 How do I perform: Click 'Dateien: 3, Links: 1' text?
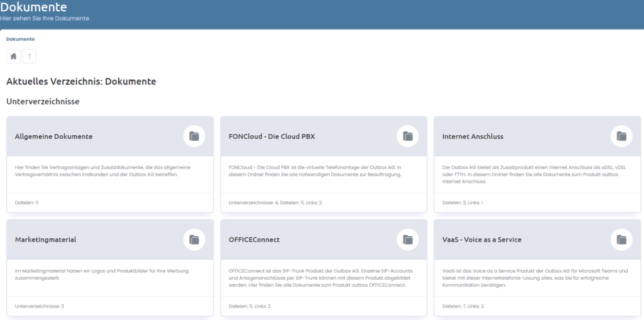(462, 202)
